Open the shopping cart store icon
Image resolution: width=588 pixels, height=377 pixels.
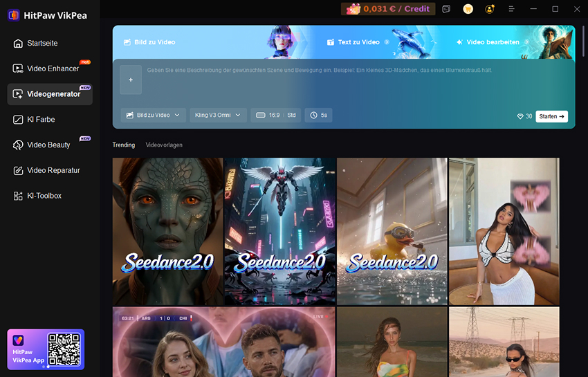(x=468, y=9)
